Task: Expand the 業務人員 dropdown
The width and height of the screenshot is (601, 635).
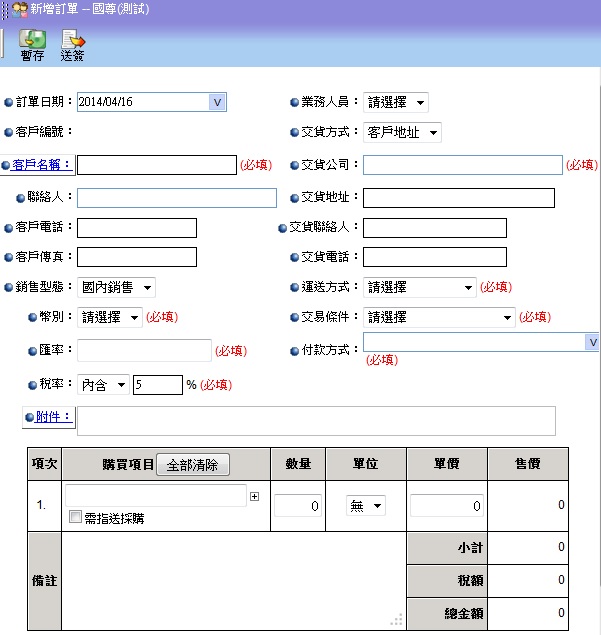Action: point(396,102)
